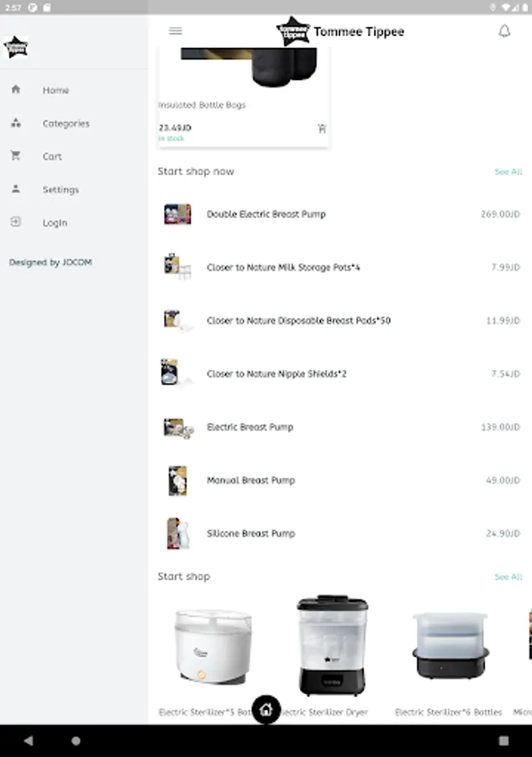This screenshot has width=532, height=757.
Task: Add Insulated Bottle Bags to cart icon
Action: 322,129
